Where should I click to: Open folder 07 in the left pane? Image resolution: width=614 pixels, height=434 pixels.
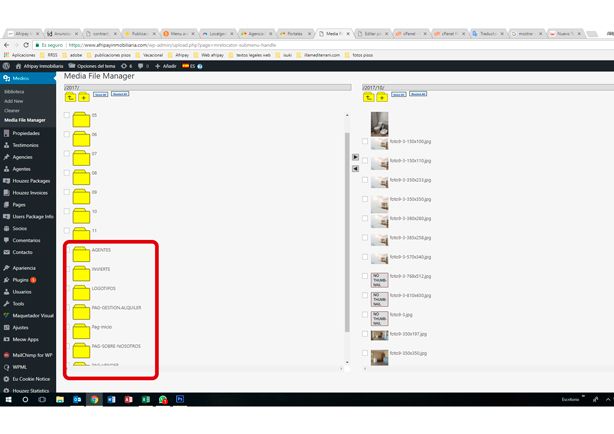81,158
